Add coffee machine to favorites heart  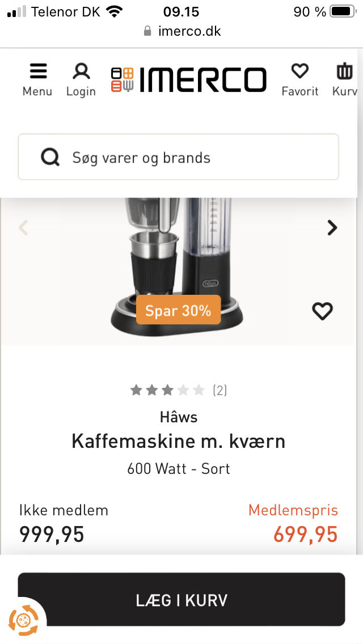coord(322,311)
